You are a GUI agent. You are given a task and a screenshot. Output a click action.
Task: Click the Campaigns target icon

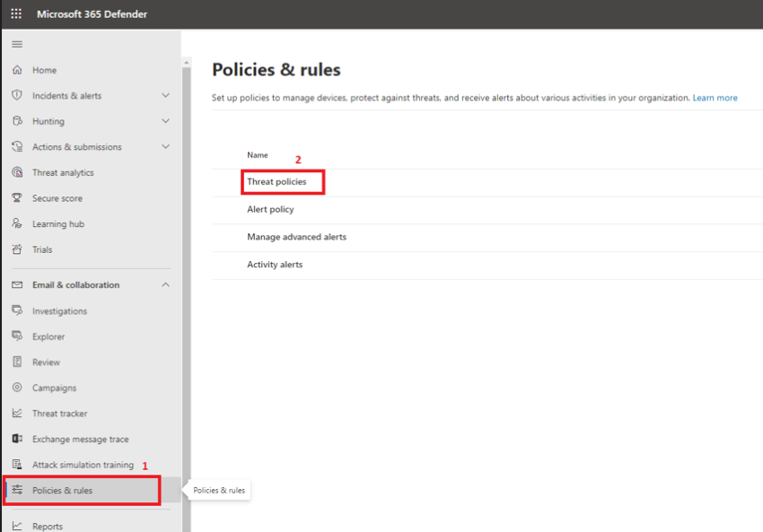click(17, 388)
